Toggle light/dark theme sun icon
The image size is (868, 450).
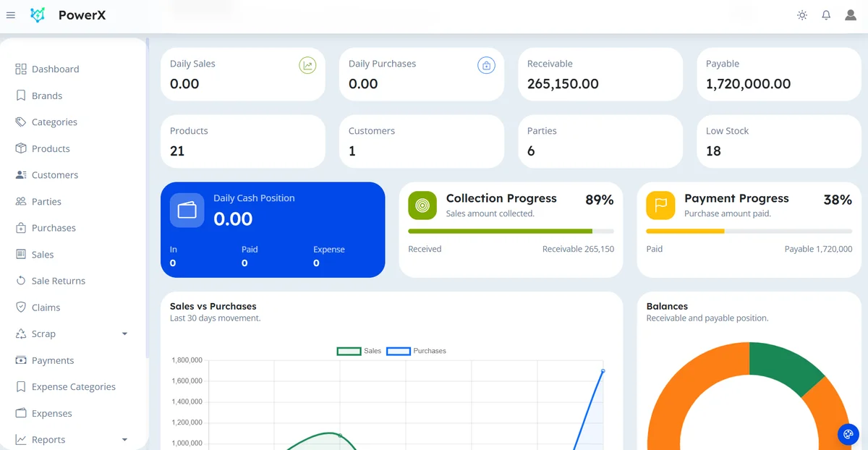(x=802, y=15)
